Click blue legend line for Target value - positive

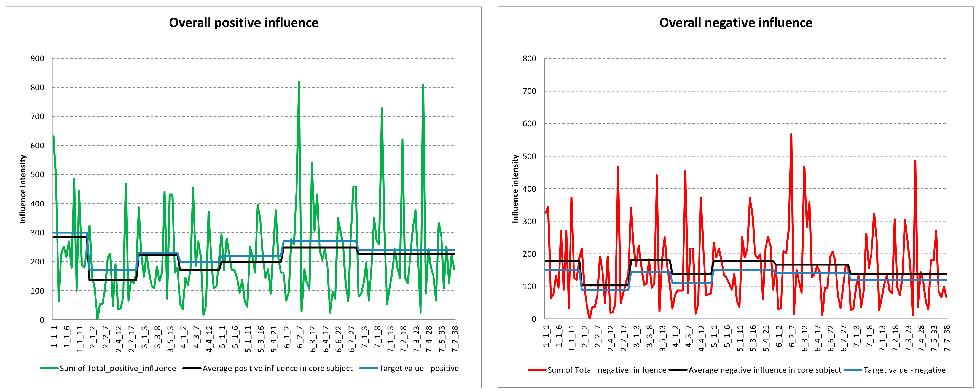[x=369, y=368]
